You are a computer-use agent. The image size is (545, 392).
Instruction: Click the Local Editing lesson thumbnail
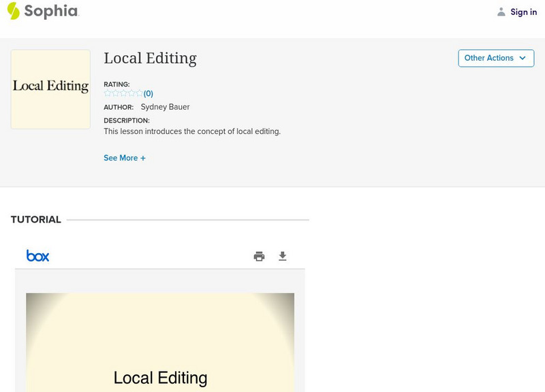(x=50, y=89)
